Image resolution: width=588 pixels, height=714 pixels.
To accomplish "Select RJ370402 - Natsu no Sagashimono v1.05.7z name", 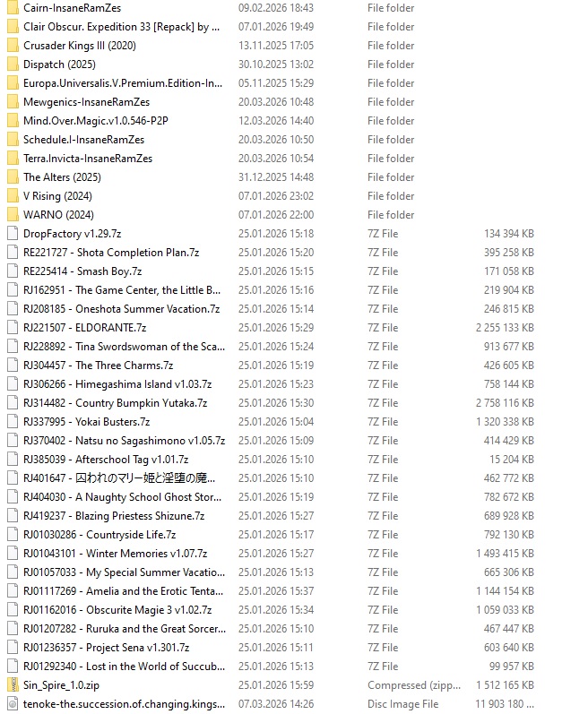I will point(125,441).
